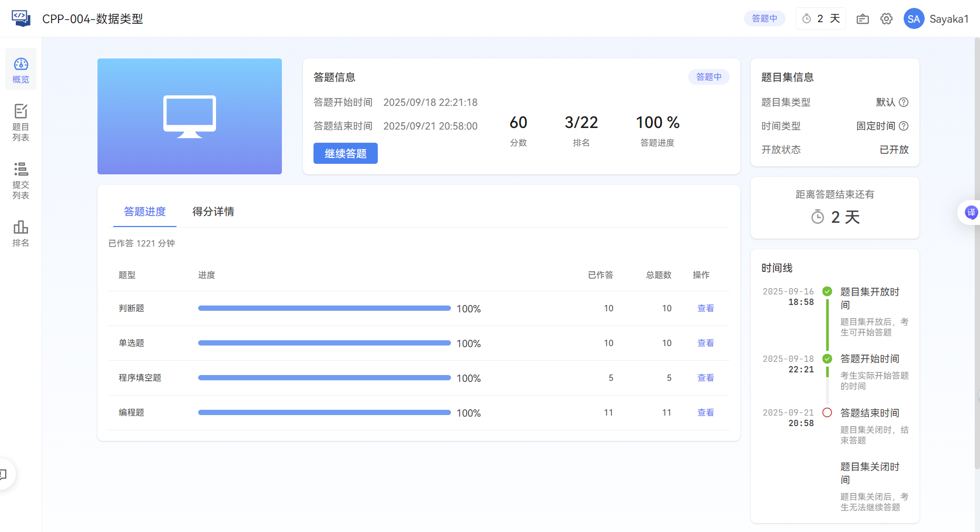Click the 单选题 progress bar

tap(325, 343)
